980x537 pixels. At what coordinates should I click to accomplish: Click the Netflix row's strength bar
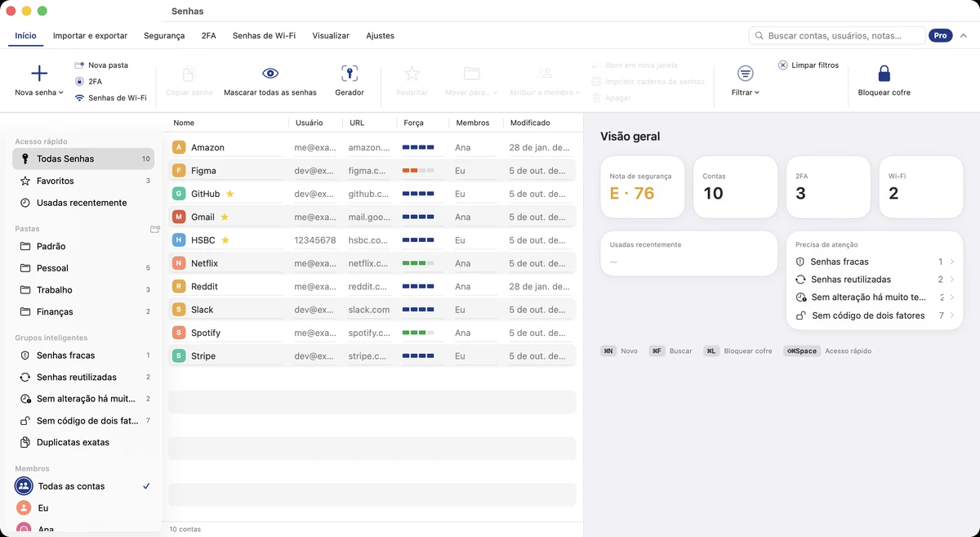tap(418, 263)
